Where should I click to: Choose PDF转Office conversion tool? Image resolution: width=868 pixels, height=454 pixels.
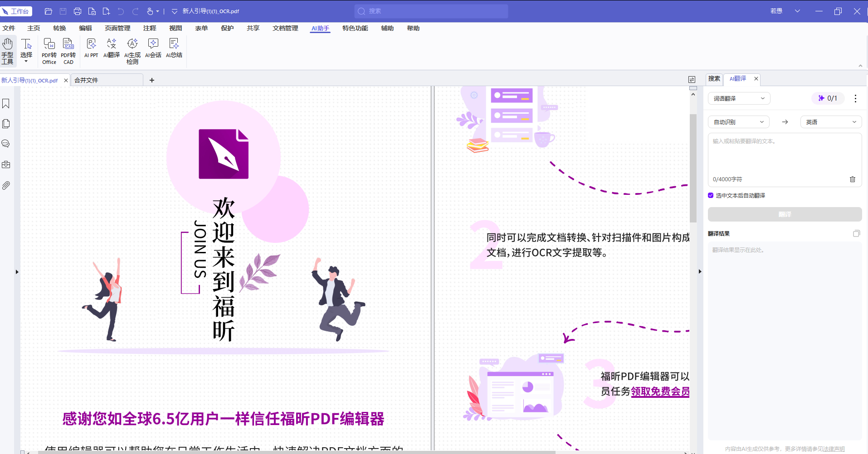49,51
